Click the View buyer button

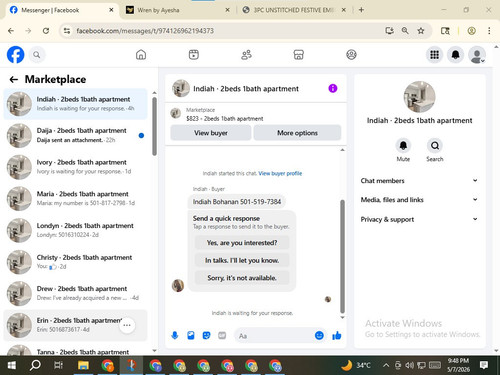(211, 133)
